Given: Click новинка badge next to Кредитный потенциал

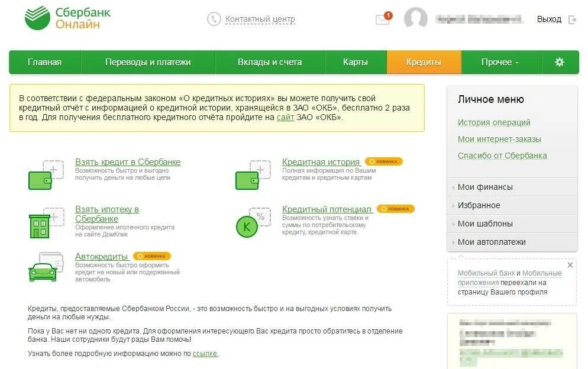Looking at the screenshot, I should 395,209.
